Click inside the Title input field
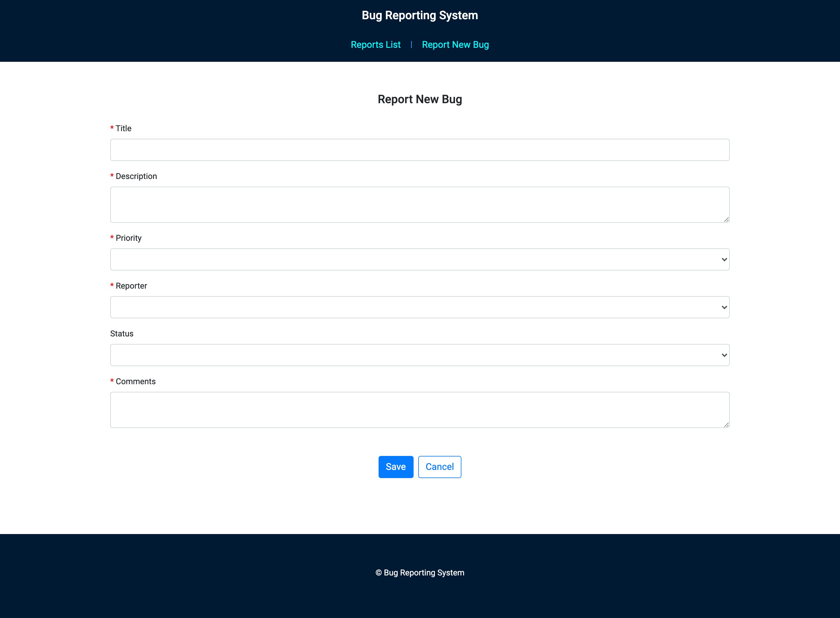 coord(419,149)
